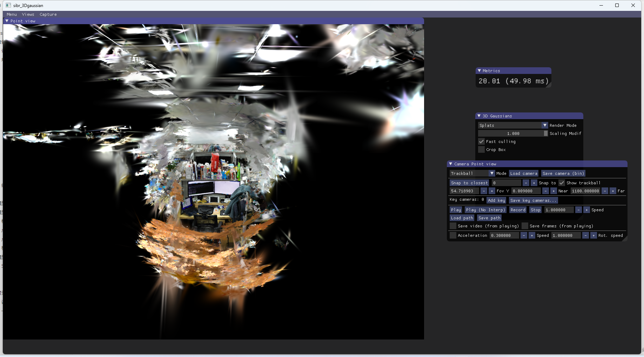Viewport: 644px width, 357px height.
Task: Open the camera Mode dropdown showing Trackball
Action: click(492, 173)
